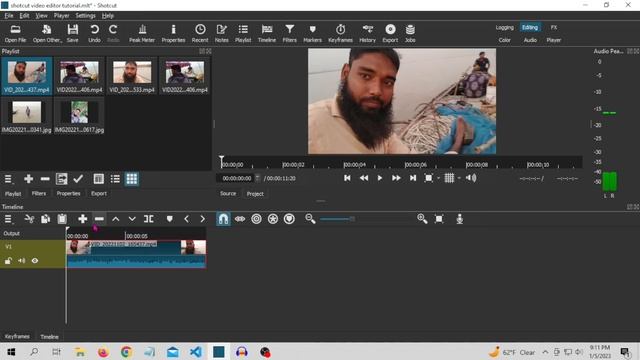Image resolution: width=640 pixels, height=360 pixels.
Task: Jump to next marker in timeline
Action: (x=202, y=219)
